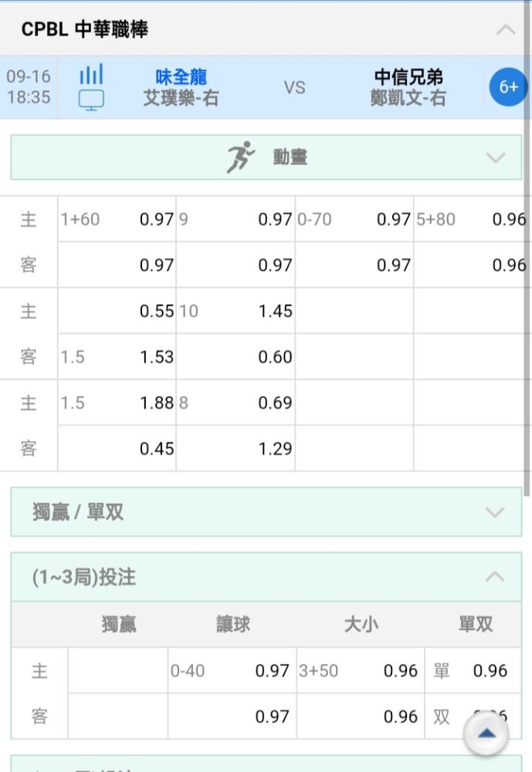This screenshot has width=532, height=772.
Task: Click the 獨贏 column header
Action: click(119, 625)
